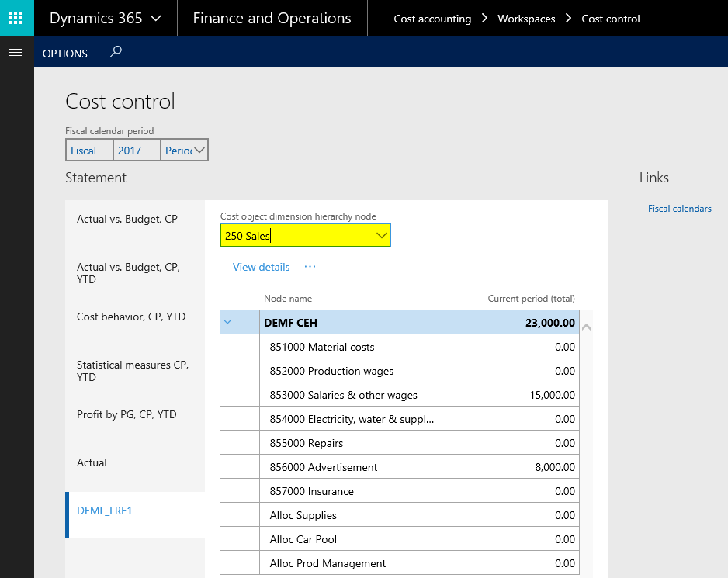Collapse the DEMF CEH row
This screenshot has height=578, width=728.
pos(228,323)
